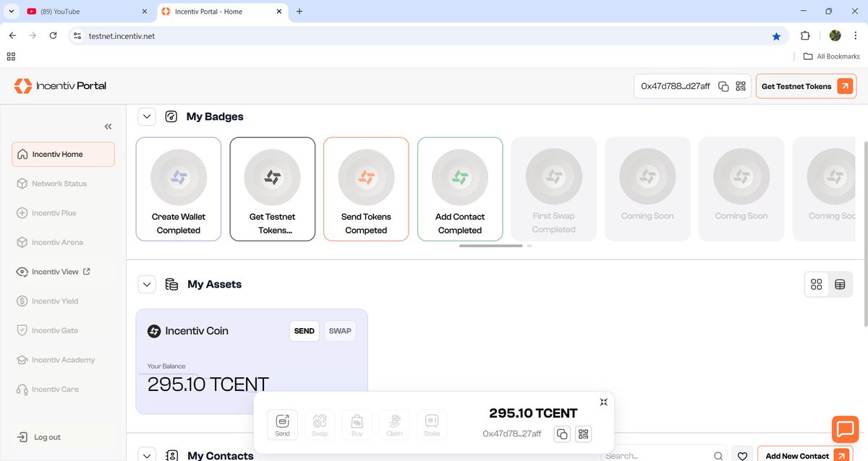Collapse the sidebar with double chevron
868x461 pixels.
coord(108,126)
